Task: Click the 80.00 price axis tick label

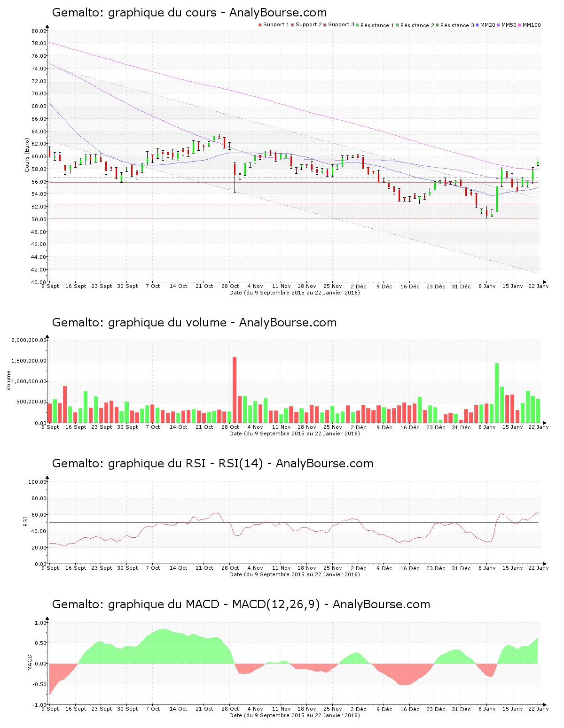Action: 39,31
